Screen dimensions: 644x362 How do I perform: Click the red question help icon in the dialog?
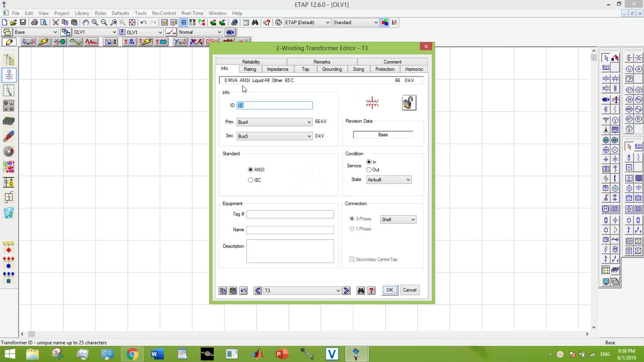pos(371,291)
